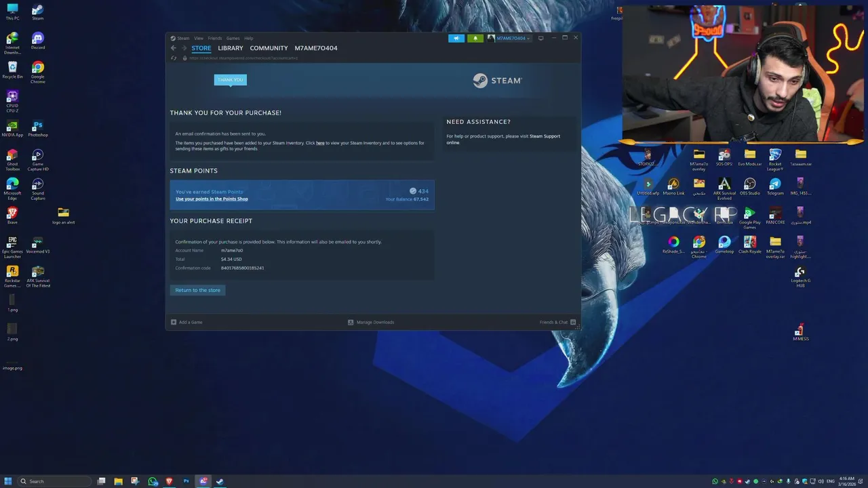Select Clash Royale desktop icon
Viewport: 868px width, 488px height.
(750, 244)
